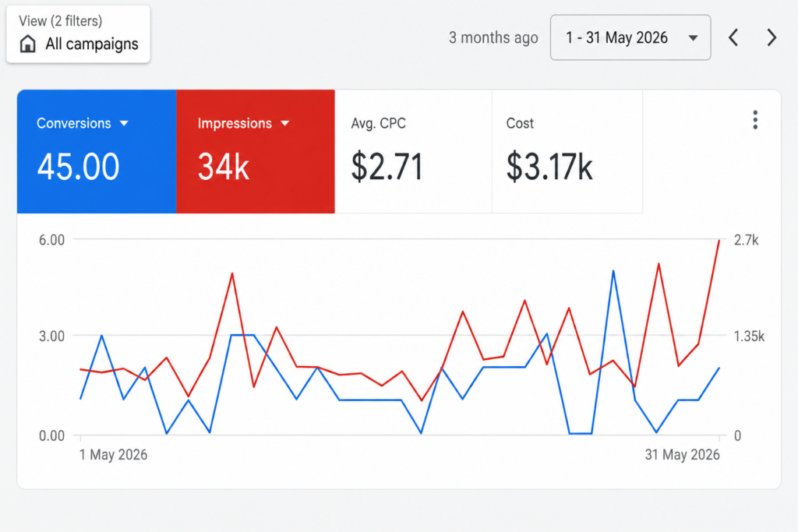Screen dimensions: 798x532
Task: Expand the 1 - 31 May 2026 date picker
Action: [x=630, y=37]
